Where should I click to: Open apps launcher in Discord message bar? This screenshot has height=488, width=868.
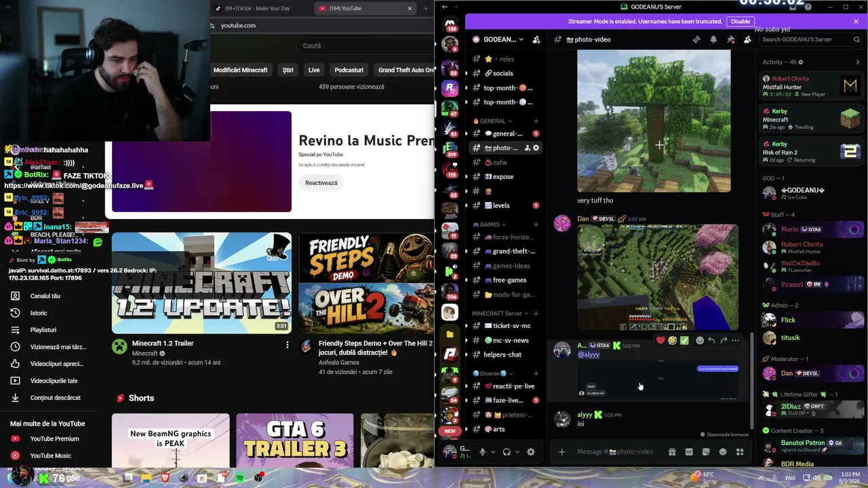pyautogui.click(x=740, y=452)
